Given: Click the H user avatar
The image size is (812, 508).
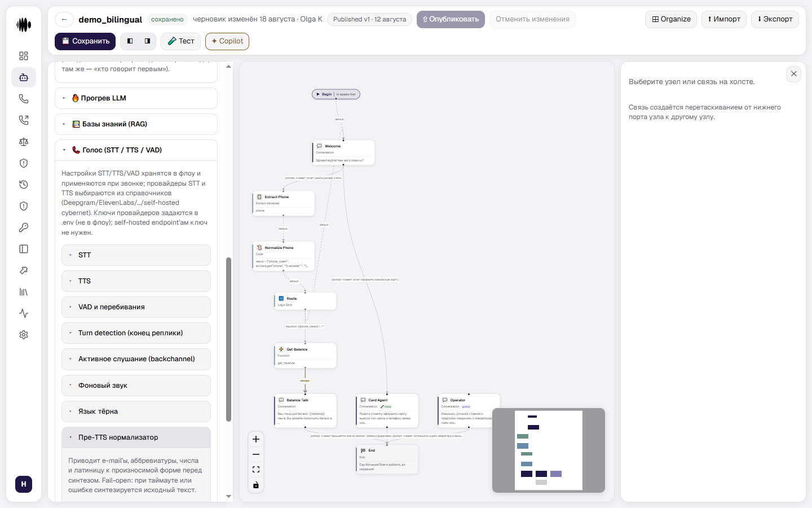Looking at the screenshot, I should tap(24, 484).
